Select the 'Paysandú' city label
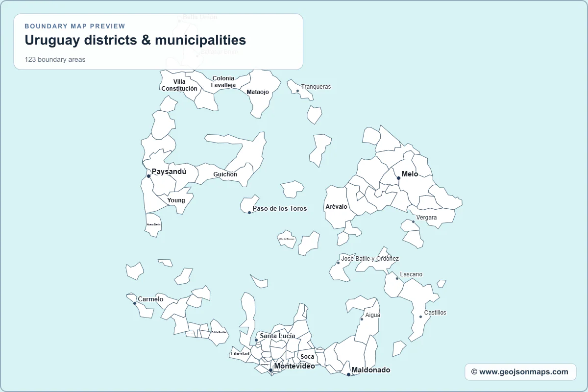The width and height of the screenshot is (588, 392). [x=169, y=171]
